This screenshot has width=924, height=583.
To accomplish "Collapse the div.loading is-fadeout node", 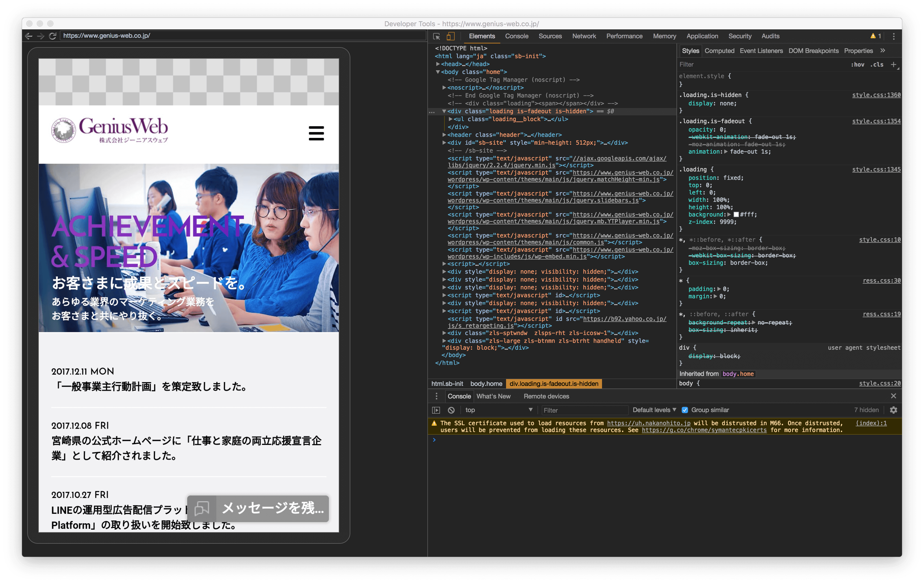I will tap(444, 111).
